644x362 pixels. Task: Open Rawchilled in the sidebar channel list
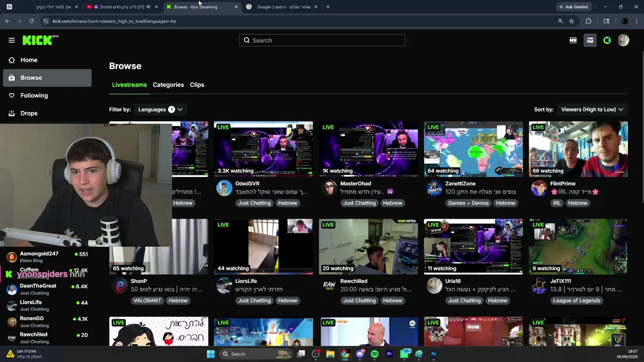[x=47, y=337]
